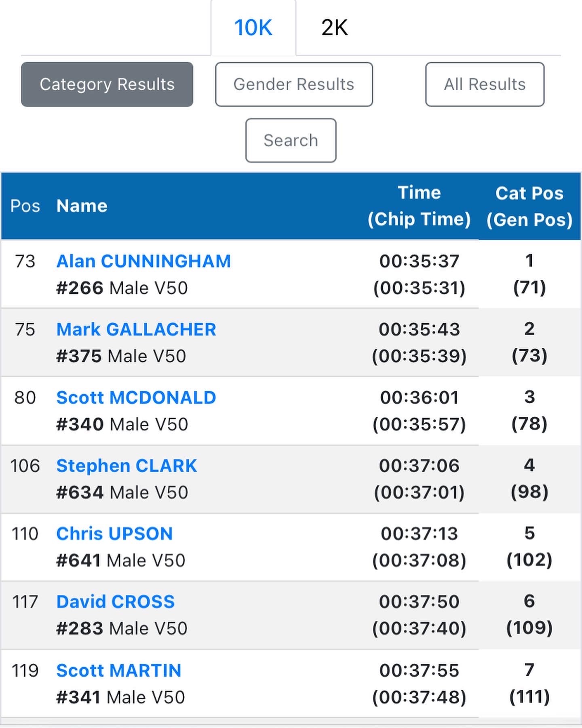The width and height of the screenshot is (582, 728).
Task: Select the Category Results button
Action: [x=107, y=85]
